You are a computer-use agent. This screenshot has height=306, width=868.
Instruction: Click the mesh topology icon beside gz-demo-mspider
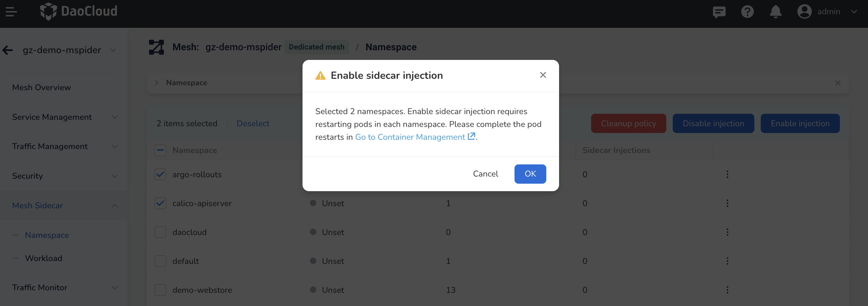(156, 47)
